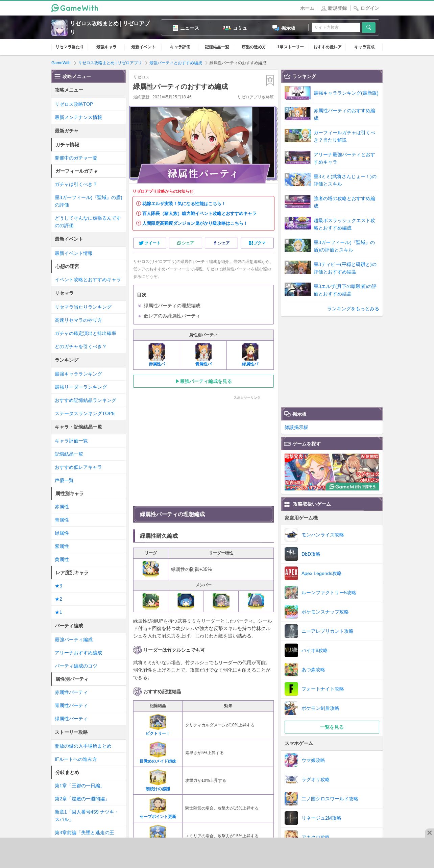
Task: Click 最強パーティ編成を見る button
Action: 203,381
